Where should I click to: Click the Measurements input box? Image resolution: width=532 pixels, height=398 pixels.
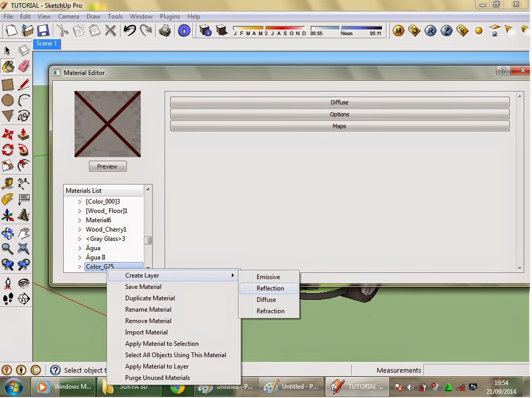coord(476,370)
